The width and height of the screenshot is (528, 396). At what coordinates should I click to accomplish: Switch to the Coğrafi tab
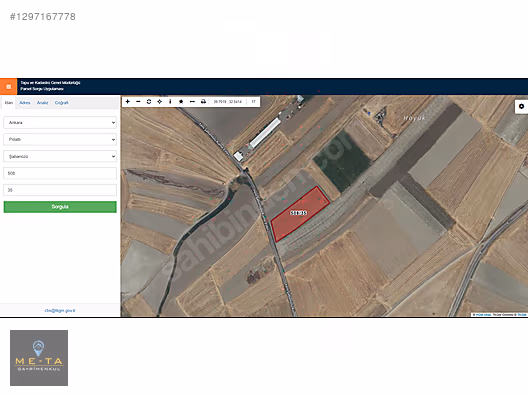pos(62,103)
